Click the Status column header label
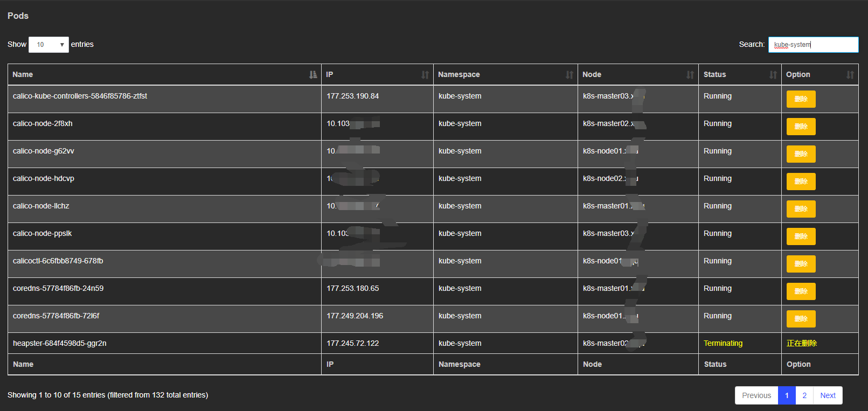The height and width of the screenshot is (411, 868). pyautogui.click(x=714, y=75)
